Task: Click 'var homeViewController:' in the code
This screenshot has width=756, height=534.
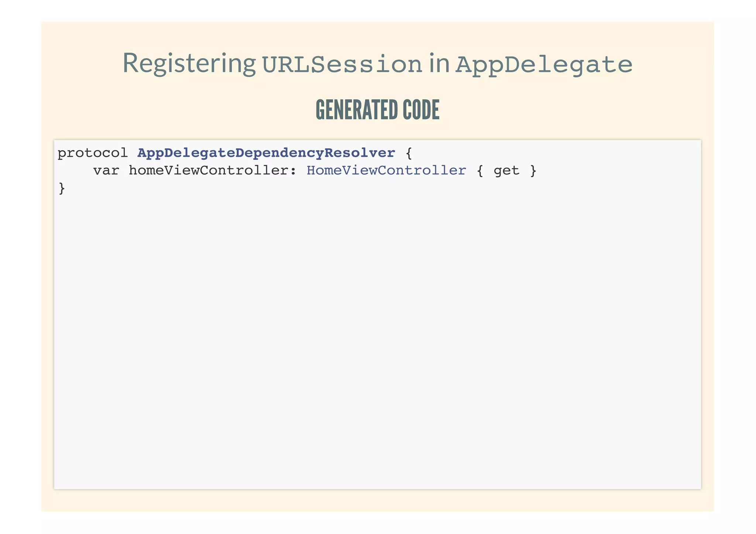Action: pos(195,170)
